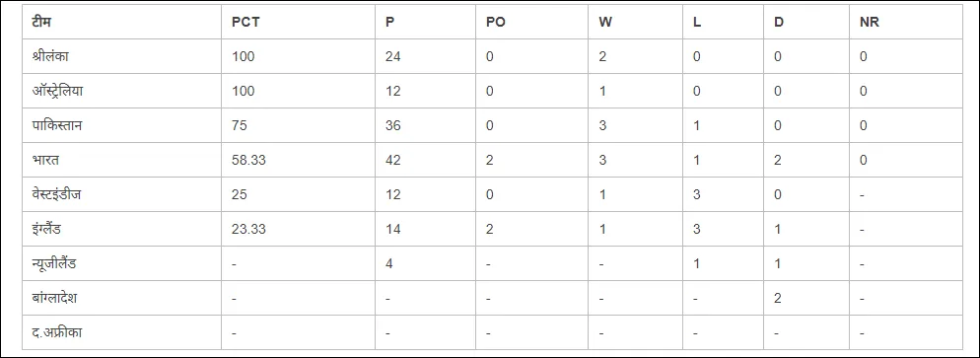Click the बांग्लादेश team name cell
This screenshot has width=980, height=358.
click(122, 298)
